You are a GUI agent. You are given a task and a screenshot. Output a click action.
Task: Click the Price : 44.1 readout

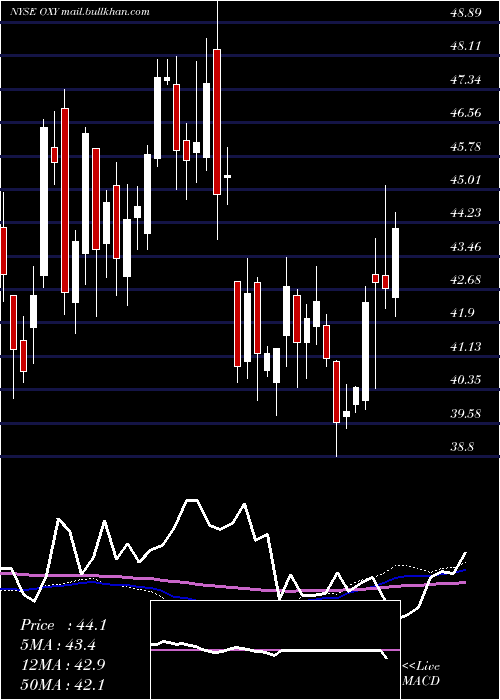pyautogui.click(x=63, y=625)
